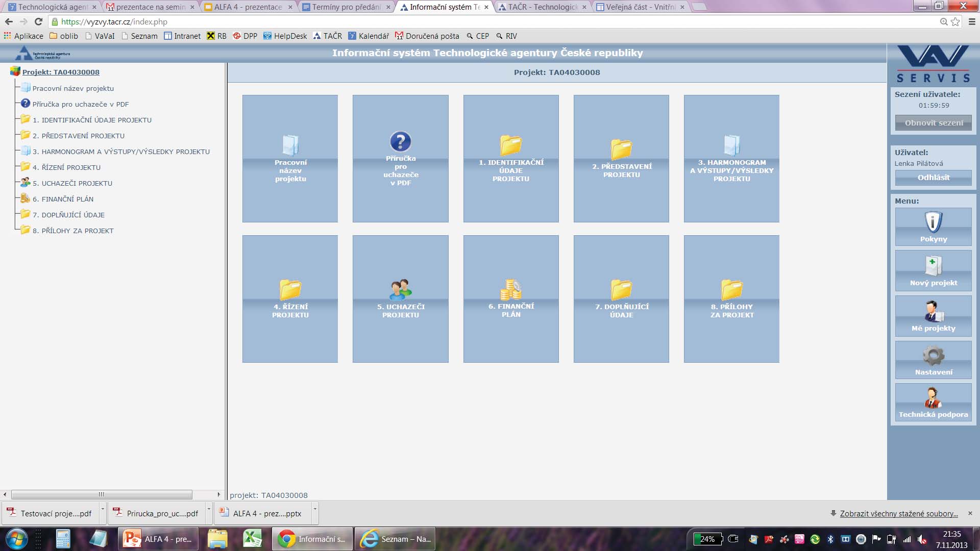
Task: Click the Pokyny menu icon
Action: pyautogui.click(x=933, y=227)
